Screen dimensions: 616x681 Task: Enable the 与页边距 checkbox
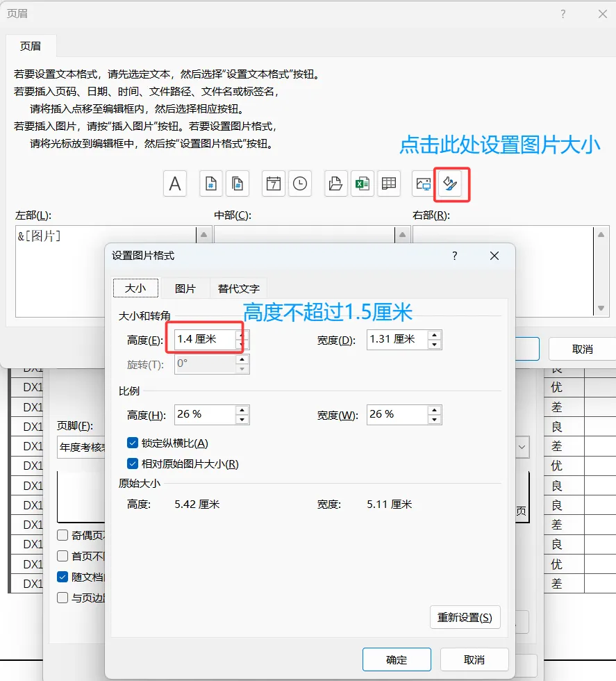[x=63, y=598]
